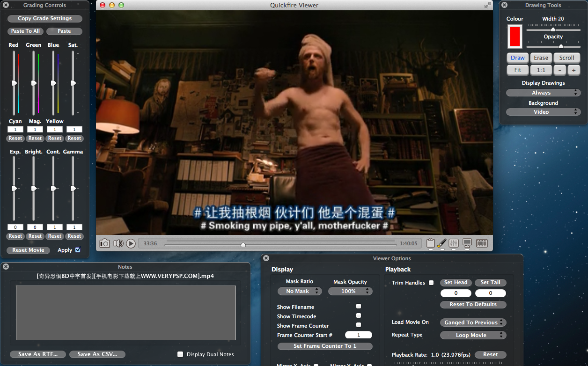Click the 33:36 current time display

pyautogui.click(x=150, y=244)
